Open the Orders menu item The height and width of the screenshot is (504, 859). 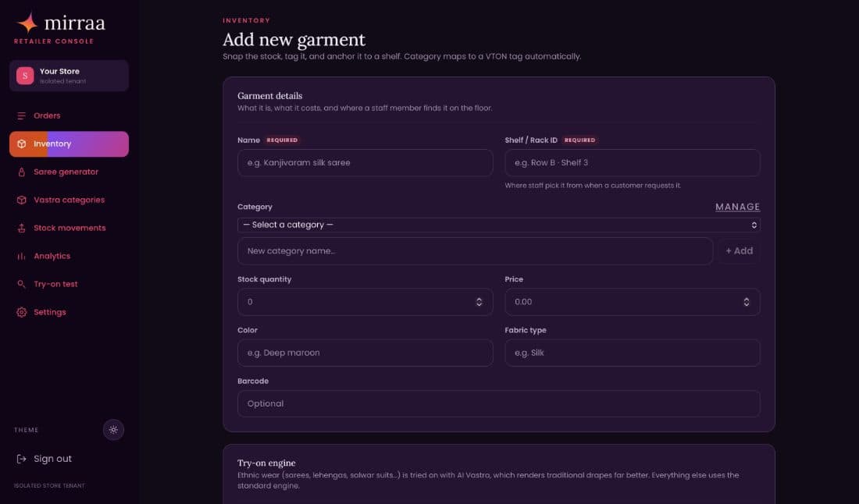pyautogui.click(x=69, y=116)
